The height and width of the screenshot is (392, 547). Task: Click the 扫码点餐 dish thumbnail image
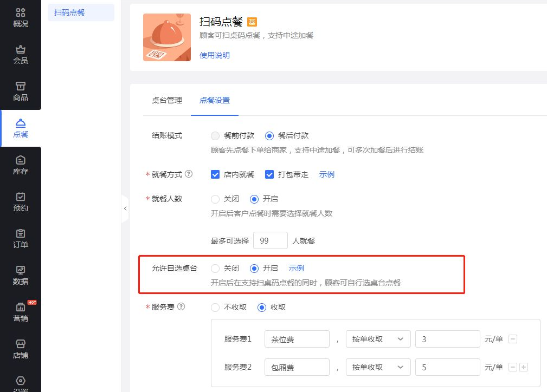click(x=167, y=37)
